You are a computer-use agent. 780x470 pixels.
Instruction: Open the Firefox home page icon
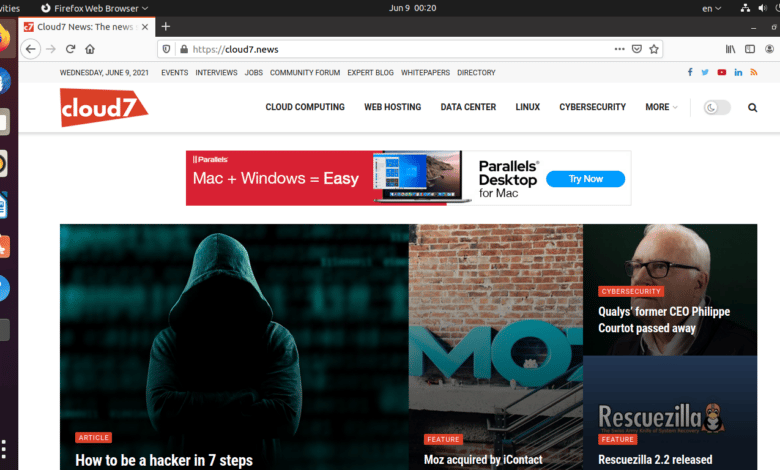point(90,49)
